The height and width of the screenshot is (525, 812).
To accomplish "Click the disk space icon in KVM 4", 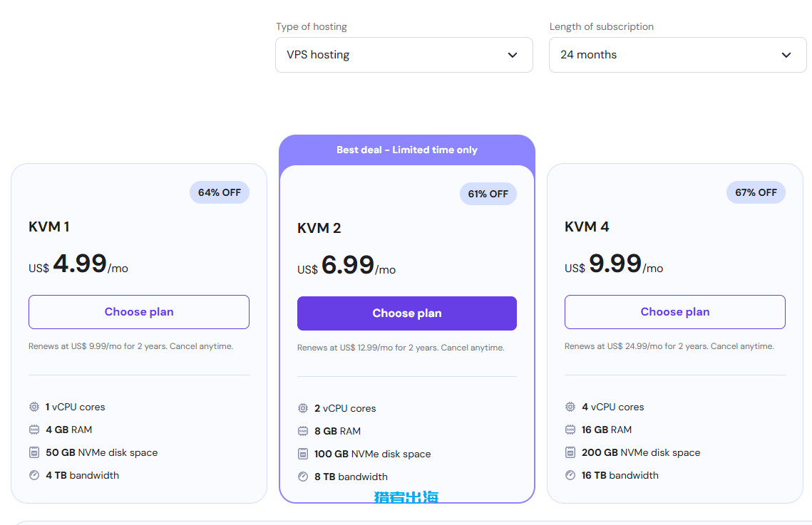I will 570,452.
